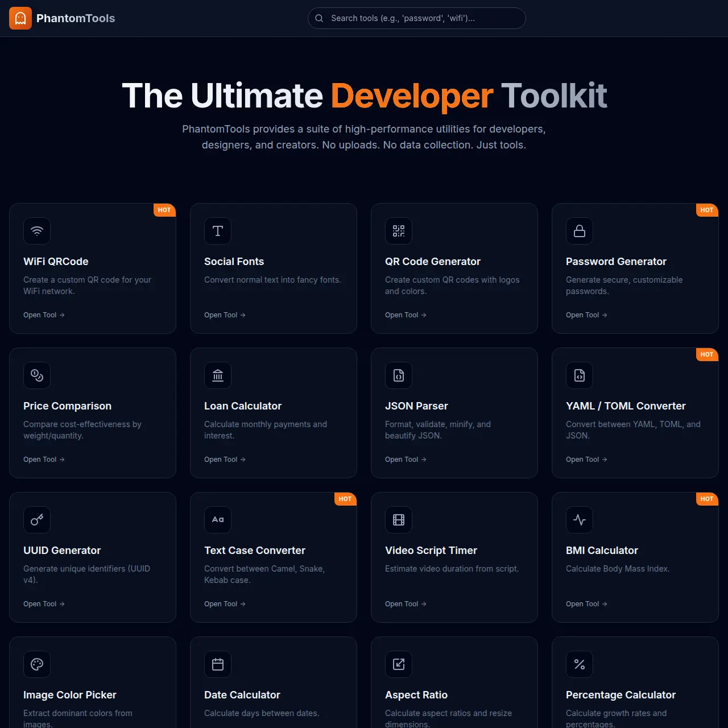The width and height of the screenshot is (728, 728).
Task: Select the Text Case Converter title
Action: coord(255,551)
